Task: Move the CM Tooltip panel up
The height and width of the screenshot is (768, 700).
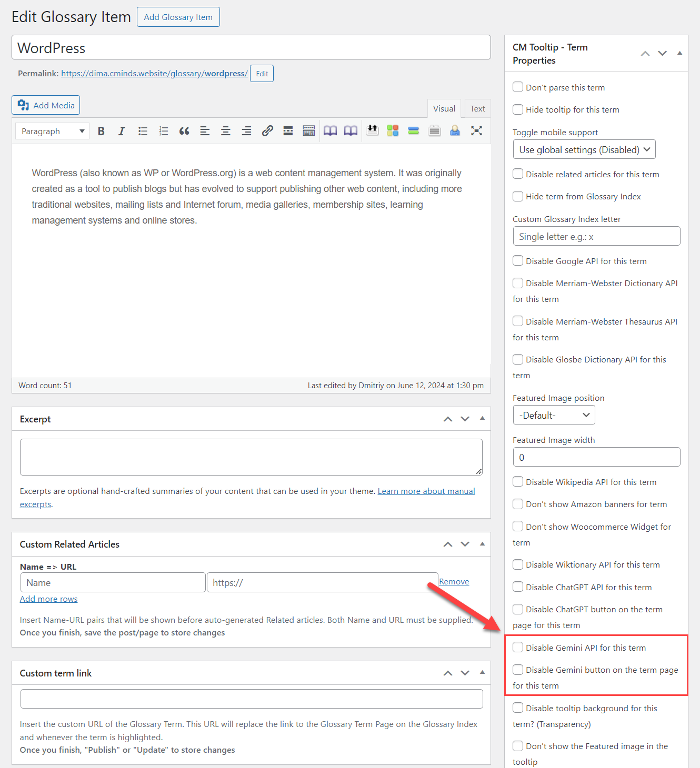Action: 645,54
